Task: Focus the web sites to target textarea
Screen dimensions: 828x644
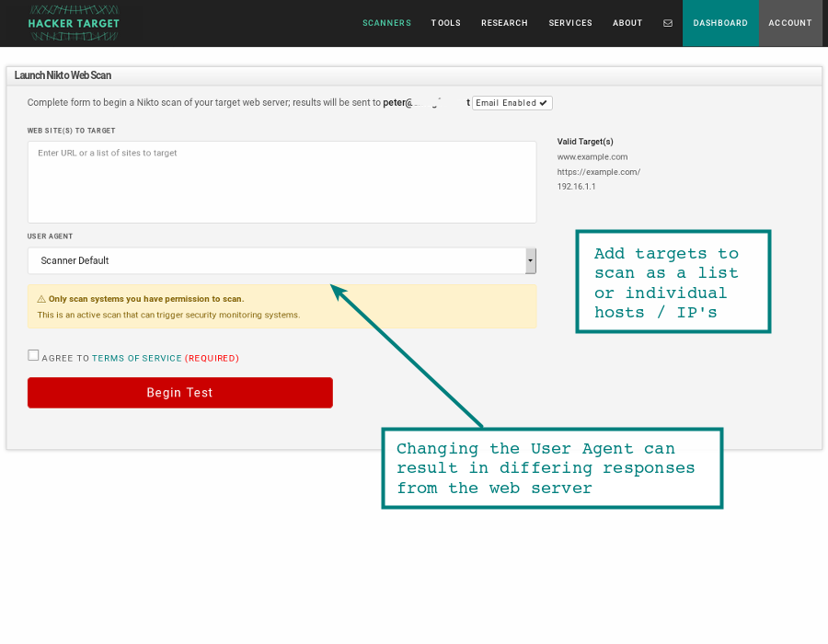Action: coord(282,181)
